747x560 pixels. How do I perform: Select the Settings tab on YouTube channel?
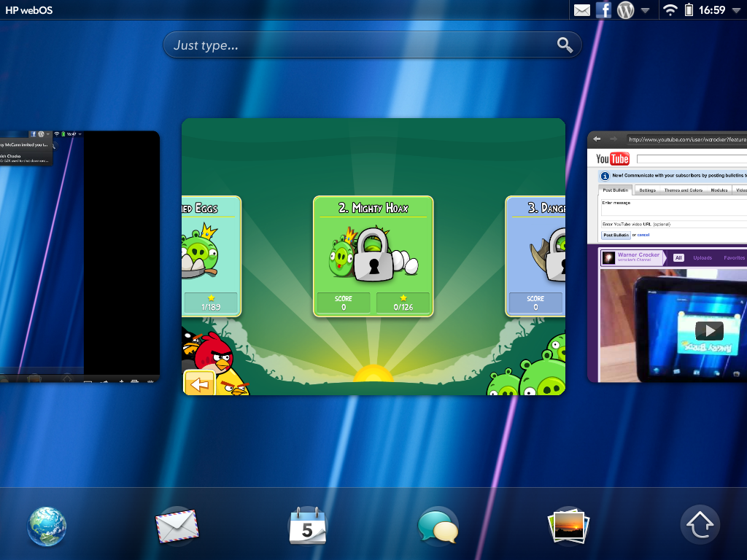[648, 190]
